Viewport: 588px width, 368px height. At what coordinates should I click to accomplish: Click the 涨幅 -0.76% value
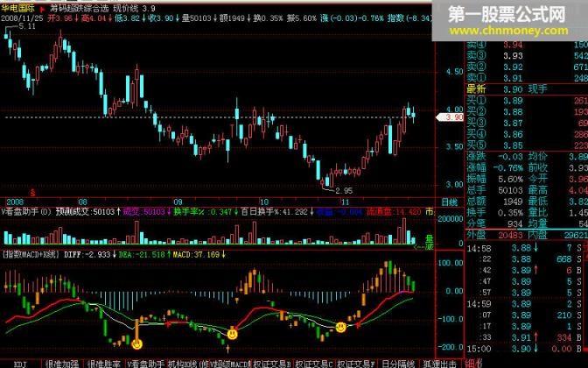(x=507, y=168)
